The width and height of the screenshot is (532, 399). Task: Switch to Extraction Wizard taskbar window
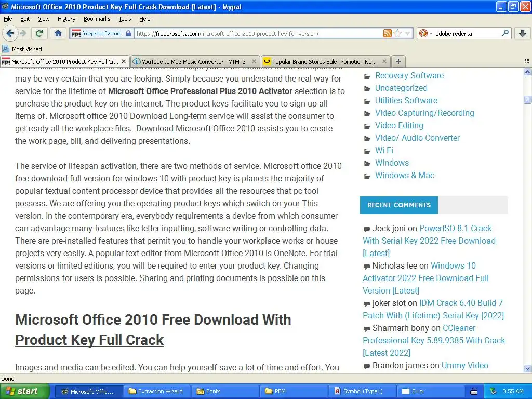tap(156, 391)
